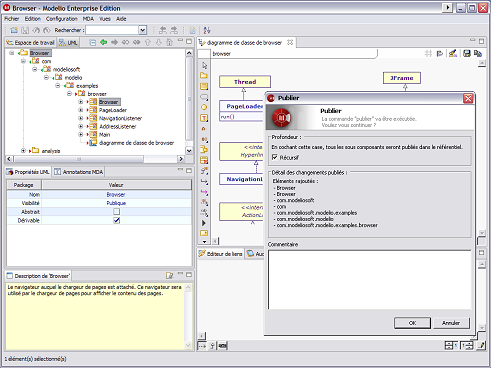
Task: Toggle the grid icon in diagram toolbar
Action: pyautogui.click(x=428, y=53)
